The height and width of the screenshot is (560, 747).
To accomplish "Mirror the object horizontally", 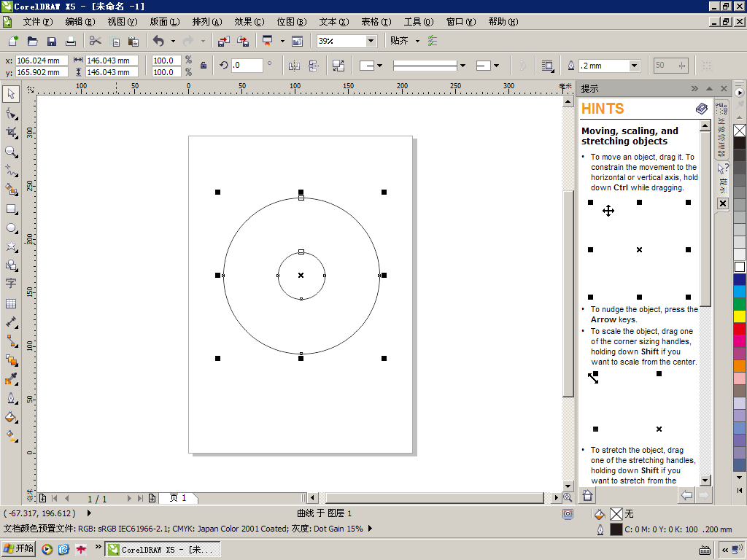I will click(294, 66).
